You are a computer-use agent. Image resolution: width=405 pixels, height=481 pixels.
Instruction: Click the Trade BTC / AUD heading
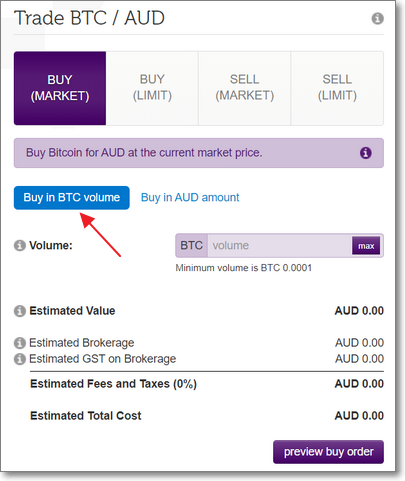click(x=90, y=18)
